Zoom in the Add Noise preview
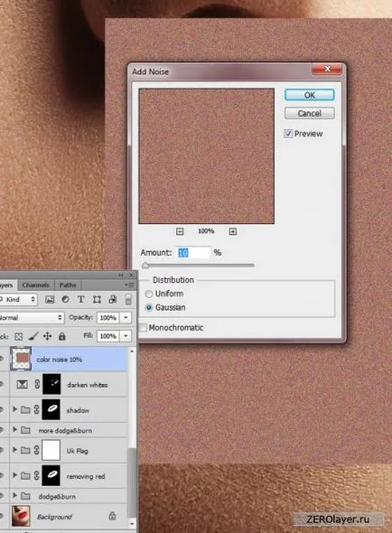 tap(232, 231)
